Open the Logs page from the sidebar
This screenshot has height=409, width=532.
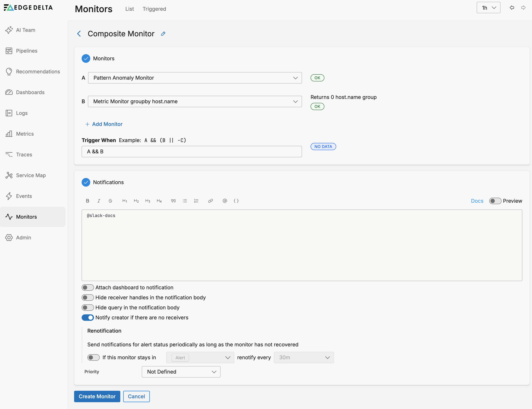point(21,113)
